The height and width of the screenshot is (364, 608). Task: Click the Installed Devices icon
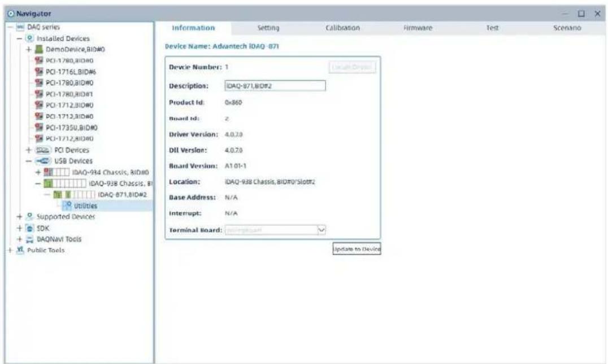coord(29,38)
